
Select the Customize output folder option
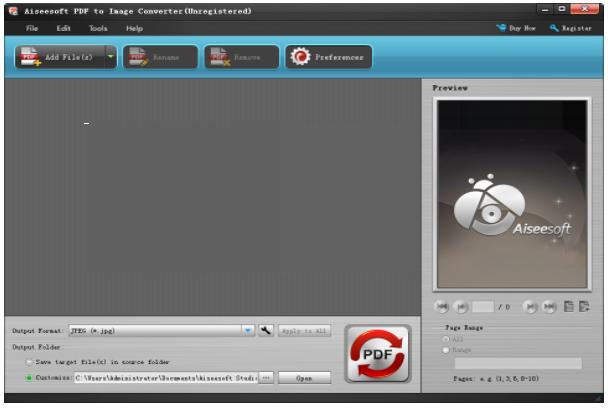point(29,378)
